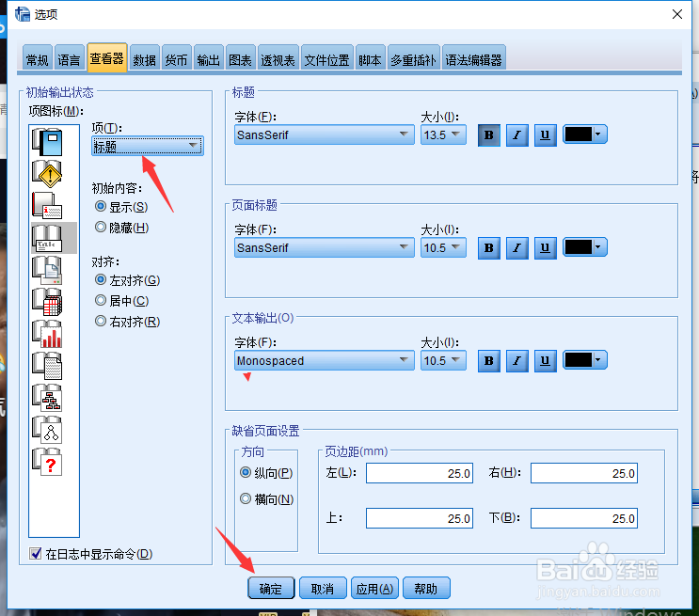Select the Notes item icon
This screenshot has height=616, width=699.
coord(47,205)
